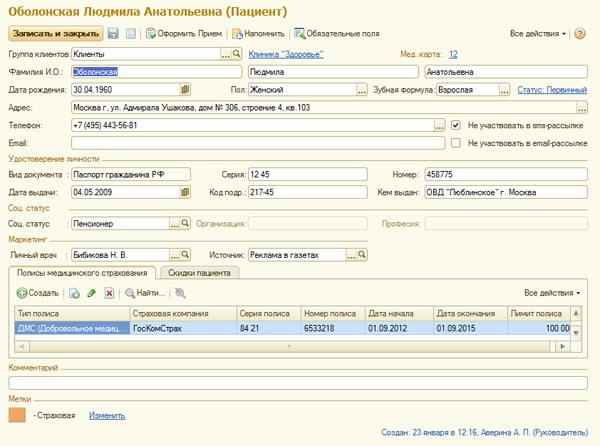The image size is (600, 446).
Task: Switch to Скидки пациента tab
Action: click(199, 273)
